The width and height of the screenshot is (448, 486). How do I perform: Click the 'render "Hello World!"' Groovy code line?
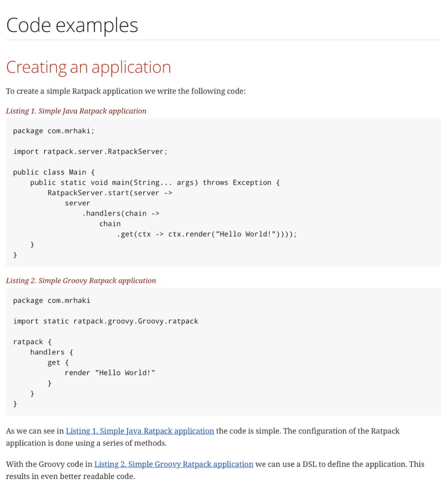110,372
